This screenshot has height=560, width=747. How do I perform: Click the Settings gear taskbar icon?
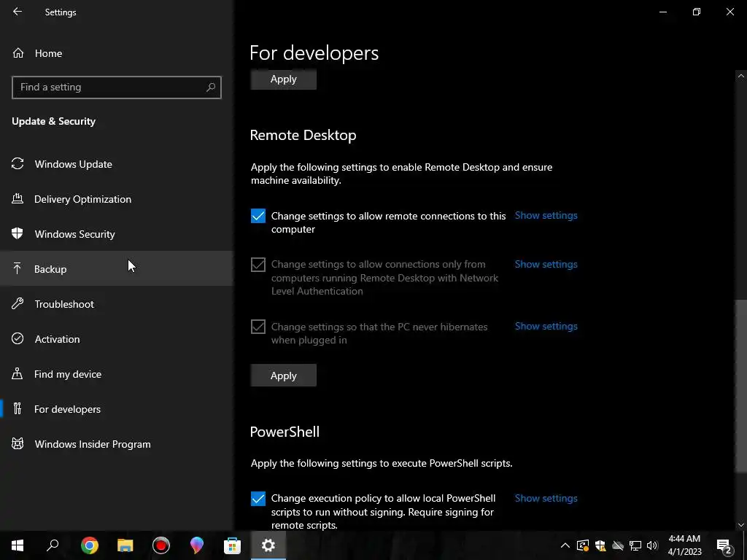[x=268, y=545]
